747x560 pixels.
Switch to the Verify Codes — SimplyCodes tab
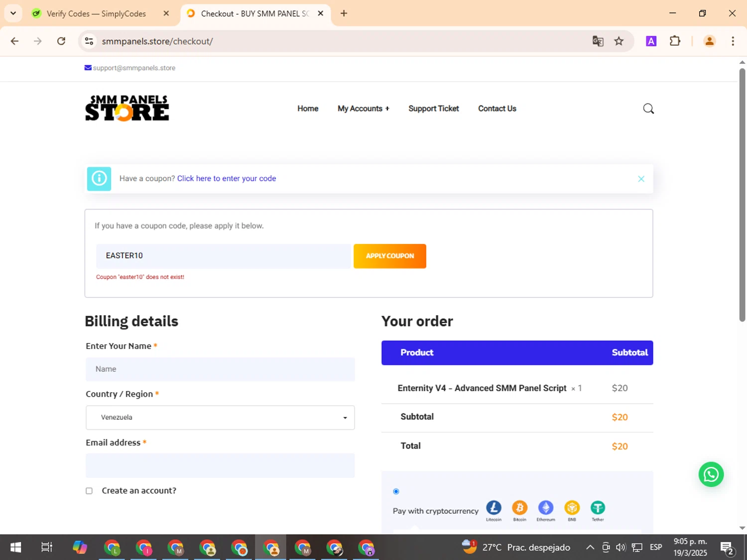(96, 13)
